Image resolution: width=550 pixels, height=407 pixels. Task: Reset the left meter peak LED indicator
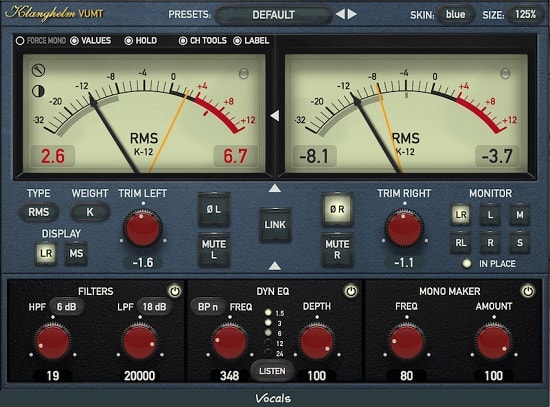tap(243, 73)
